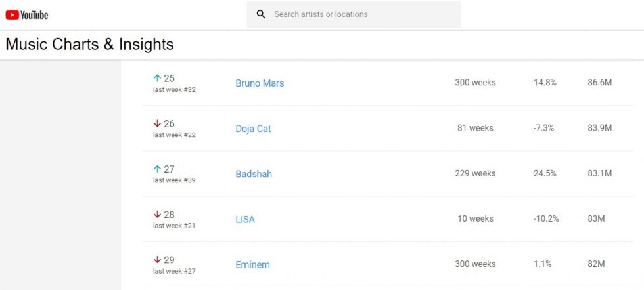Click the Music Charts & Insights heading
Viewport: 644px width, 290px height.
click(x=89, y=45)
